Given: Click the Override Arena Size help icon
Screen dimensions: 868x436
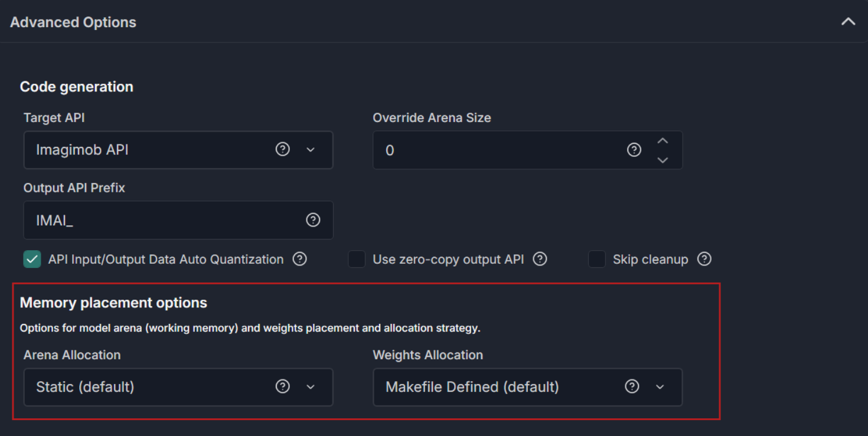Looking at the screenshot, I should (x=634, y=150).
